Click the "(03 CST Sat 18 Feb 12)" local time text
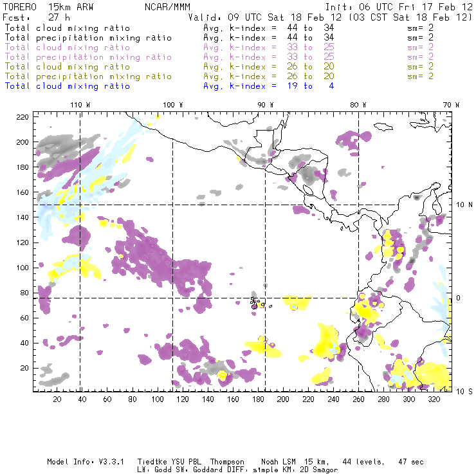The image size is (476, 476). pyautogui.click(x=410, y=17)
